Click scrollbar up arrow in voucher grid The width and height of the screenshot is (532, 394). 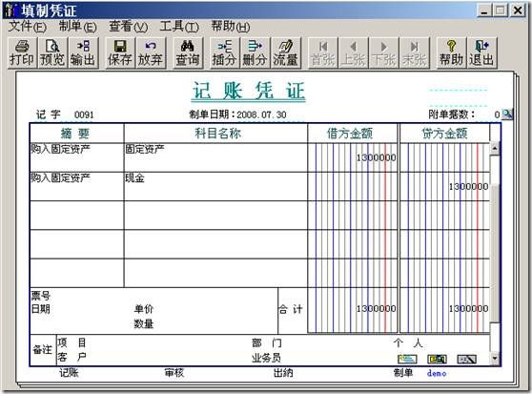(495, 149)
